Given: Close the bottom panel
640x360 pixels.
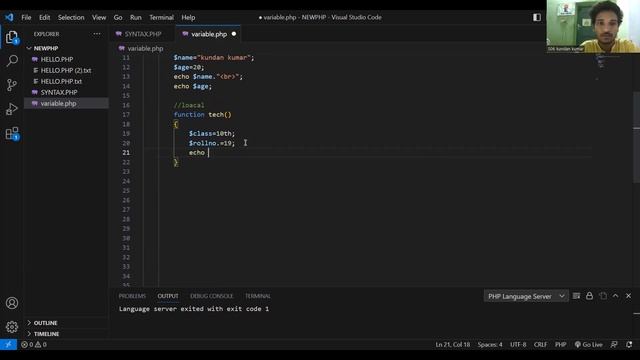Looking at the screenshot, I should 629,296.
